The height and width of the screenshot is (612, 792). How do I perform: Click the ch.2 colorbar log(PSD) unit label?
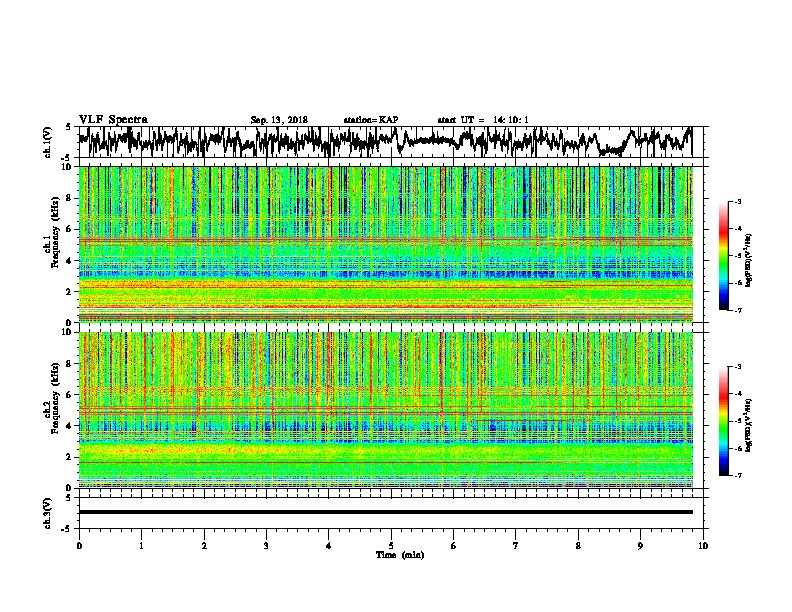[x=748, y=425]
